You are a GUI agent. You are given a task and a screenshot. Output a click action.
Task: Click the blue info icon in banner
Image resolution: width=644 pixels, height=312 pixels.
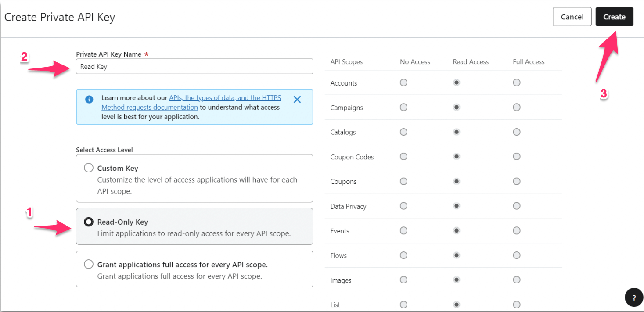(x=89, y=99)
